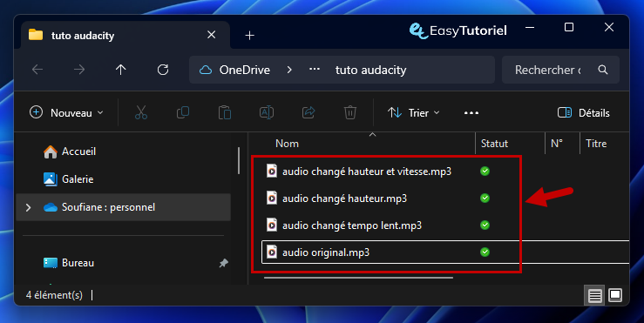This screenshot has width=644, height=323.
Task: Click the Copy icon in toolbar
Action: [x=183, y=112]
